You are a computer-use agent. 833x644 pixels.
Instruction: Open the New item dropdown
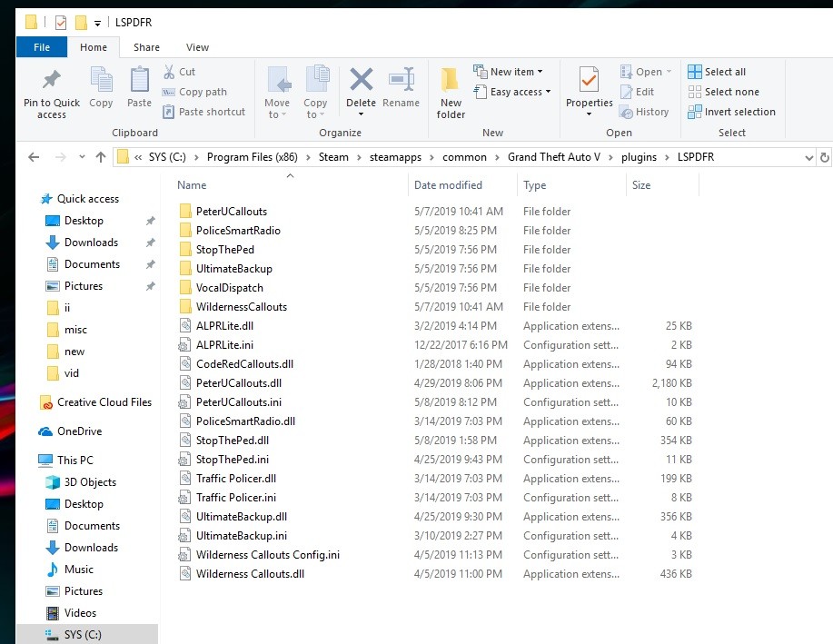pos(509,72)
